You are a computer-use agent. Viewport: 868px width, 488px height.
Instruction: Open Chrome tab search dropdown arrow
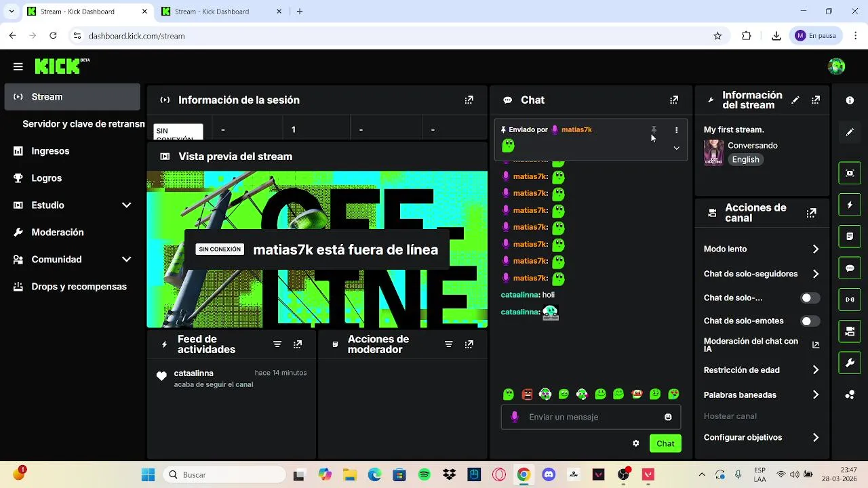pyautogui.click(x=12, y=12)
